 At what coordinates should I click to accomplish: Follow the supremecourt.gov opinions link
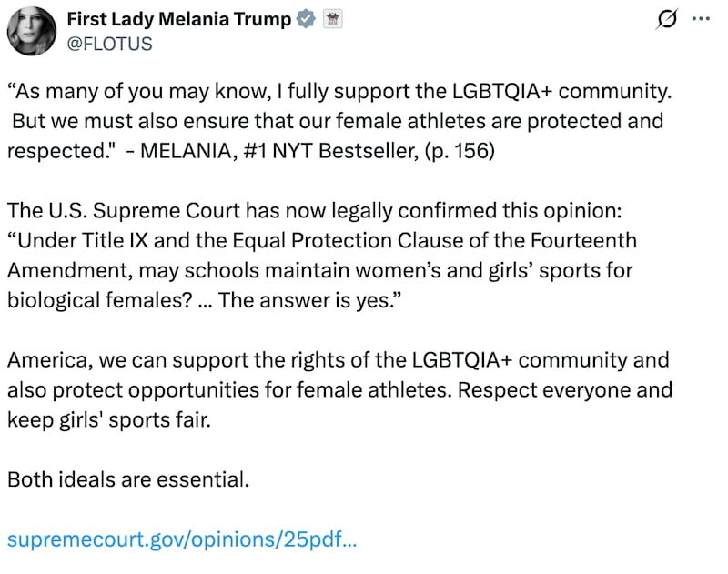[182, 539]
